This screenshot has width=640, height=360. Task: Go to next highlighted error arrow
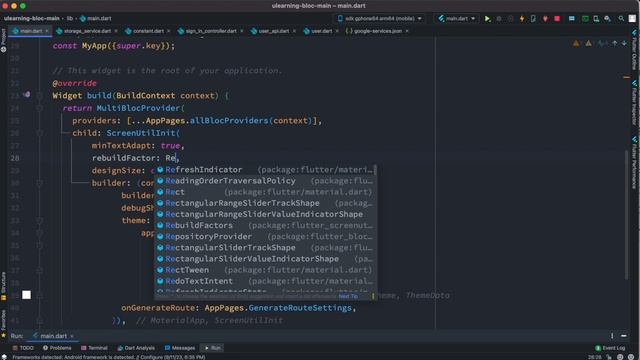pos(624,43)
